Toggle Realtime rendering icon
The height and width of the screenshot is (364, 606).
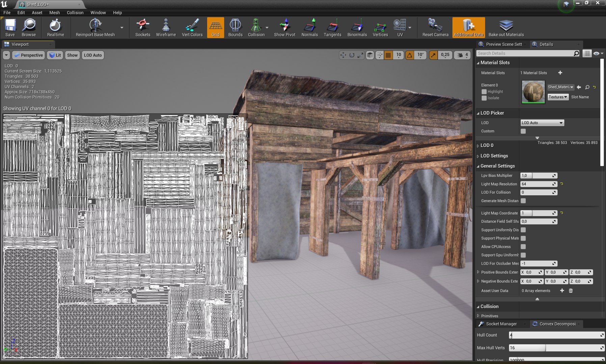pyautogui.click(x=55, y=28)
